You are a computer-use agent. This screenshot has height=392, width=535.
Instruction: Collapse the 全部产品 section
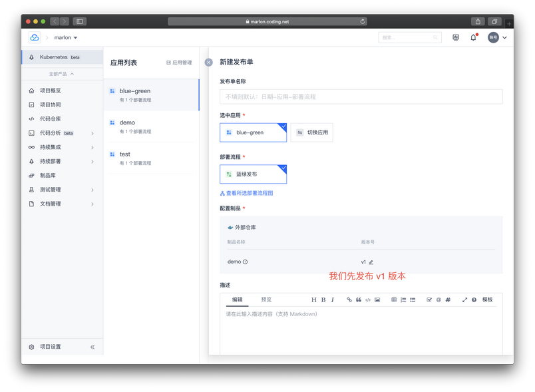(x=61, y=74)
